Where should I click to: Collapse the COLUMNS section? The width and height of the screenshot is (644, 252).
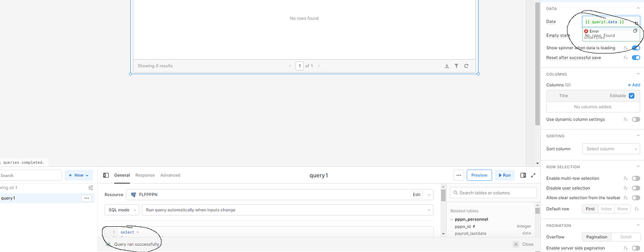[638, 74]
